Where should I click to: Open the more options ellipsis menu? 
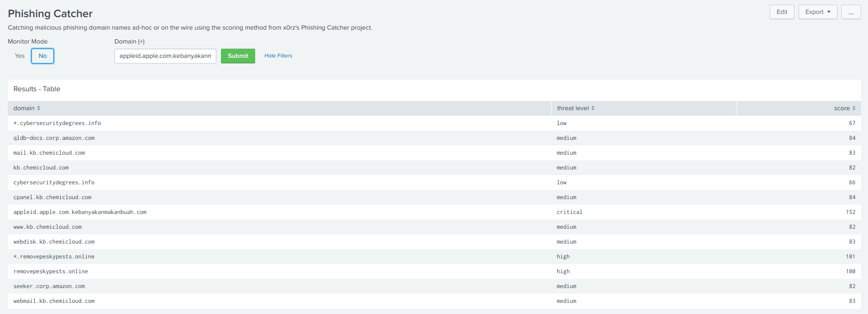pos(851,12)
